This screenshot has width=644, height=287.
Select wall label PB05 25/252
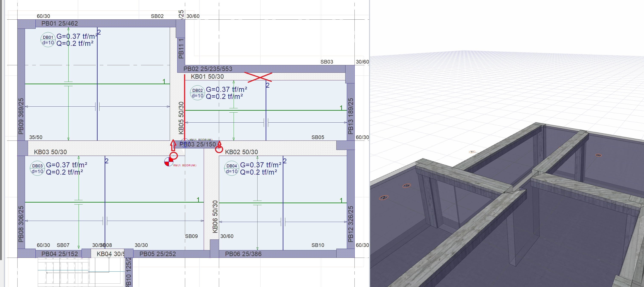click(x=158, y=254)
